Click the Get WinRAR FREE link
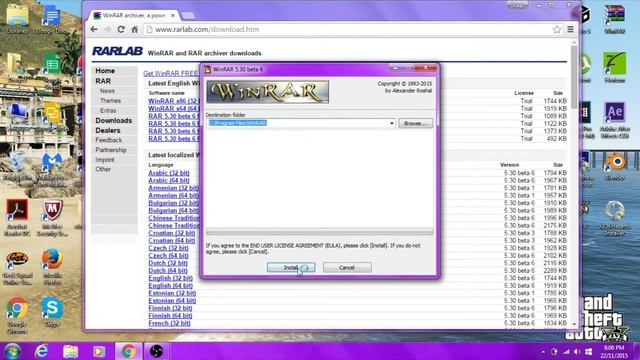This screenshot has width=640, height=360. pos(171,73)
